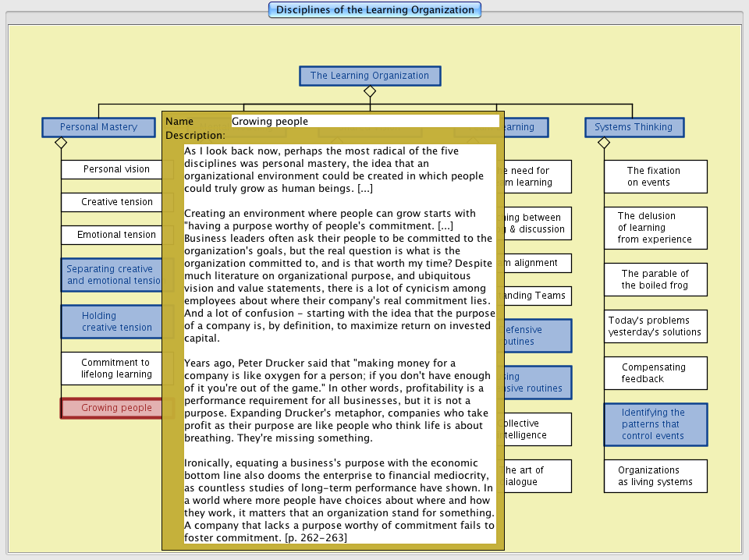The width and height of the screenshot is (749, 560).
Task: Click the diamond under The Learning Organization
Action: click(x=370, y=91)
